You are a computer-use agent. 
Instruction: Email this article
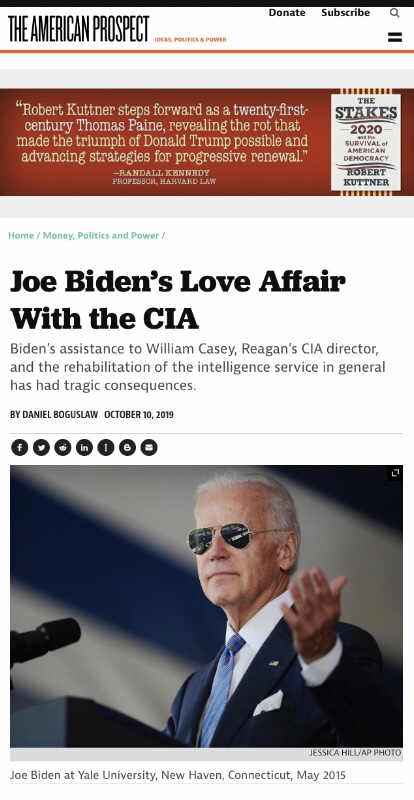[x=149, y=447]
